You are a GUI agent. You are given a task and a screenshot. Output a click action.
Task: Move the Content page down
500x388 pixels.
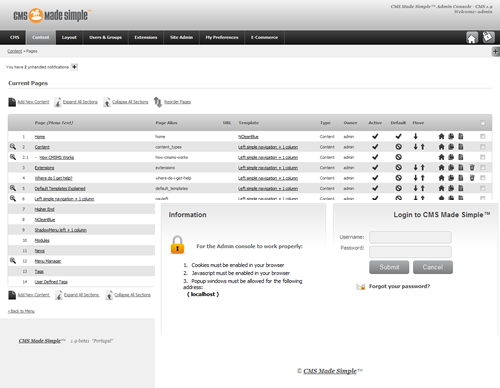pos(415,147)
